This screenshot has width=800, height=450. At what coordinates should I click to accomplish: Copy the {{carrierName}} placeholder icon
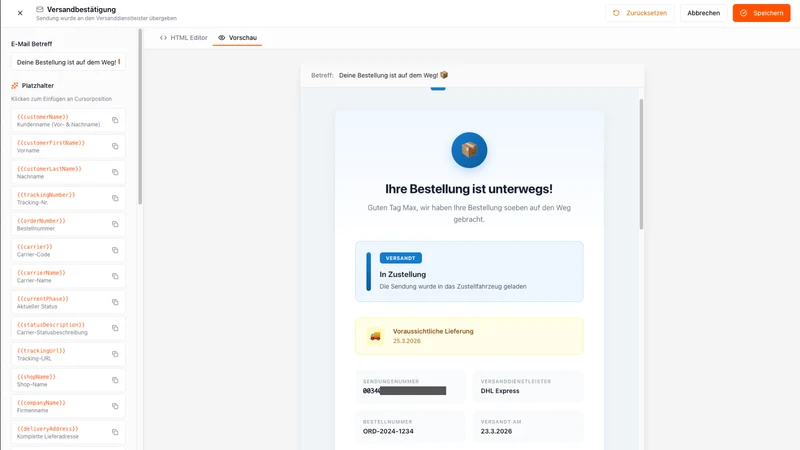(x=115, y=277)
